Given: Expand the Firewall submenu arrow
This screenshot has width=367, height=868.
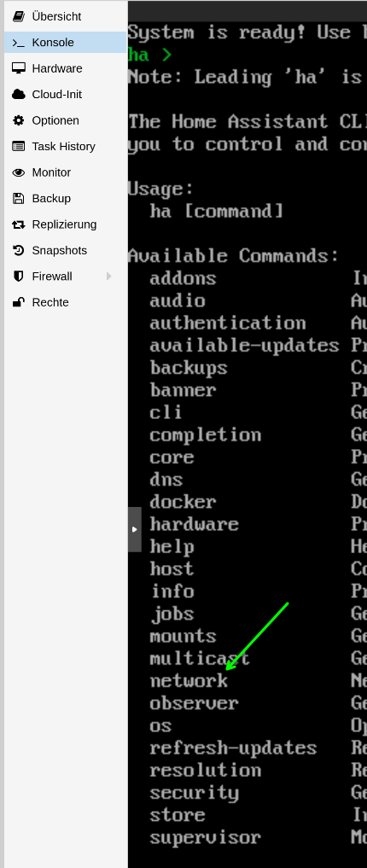Looking at the screenshot, I should pos(109,277).
